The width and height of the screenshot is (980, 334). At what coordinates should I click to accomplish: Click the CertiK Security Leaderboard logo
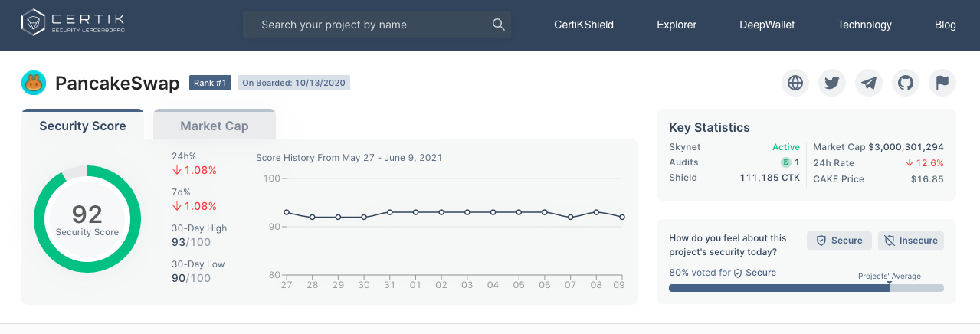tap(73, 22)
